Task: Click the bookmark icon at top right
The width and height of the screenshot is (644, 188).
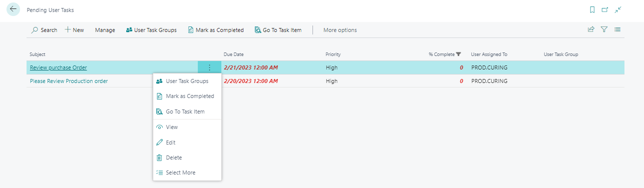Action: (592, 9)
